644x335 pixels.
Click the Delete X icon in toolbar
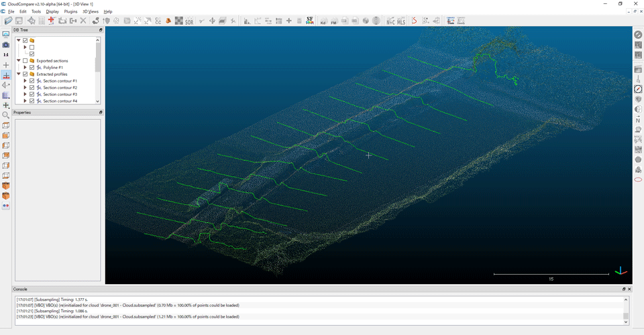pos(83,21)
